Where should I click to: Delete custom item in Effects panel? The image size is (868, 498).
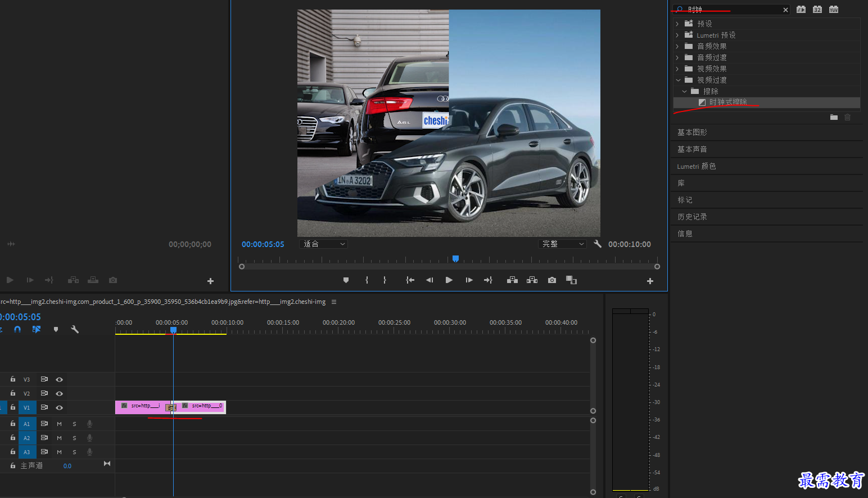847,117
